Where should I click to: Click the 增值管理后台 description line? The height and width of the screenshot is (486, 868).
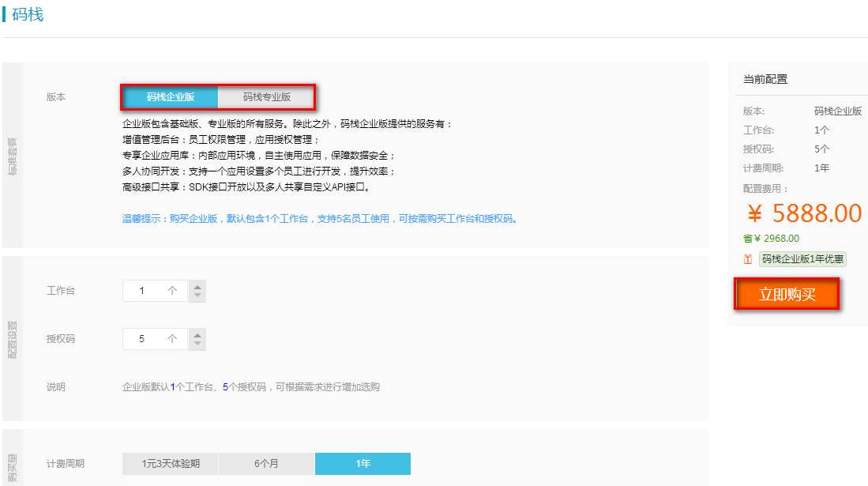221,140
